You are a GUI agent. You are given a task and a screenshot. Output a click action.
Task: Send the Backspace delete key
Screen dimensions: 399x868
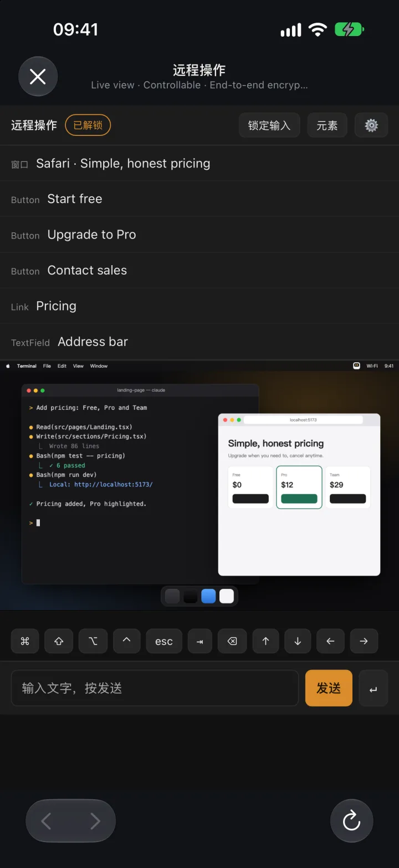[232, 641]
